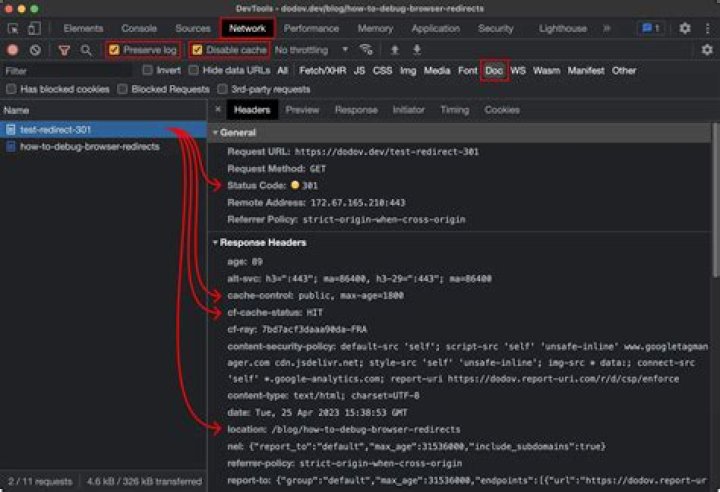Image resolution: width=720 pixels, height=492 pixels.
Task: Click the how-to-debug-browser-redirects document icon
Action: [x=11, y=147]
